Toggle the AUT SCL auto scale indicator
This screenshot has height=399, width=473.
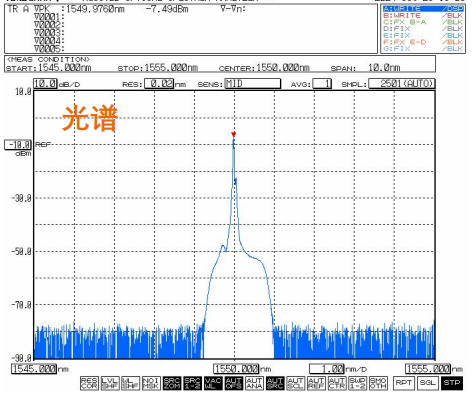point(296,383)
